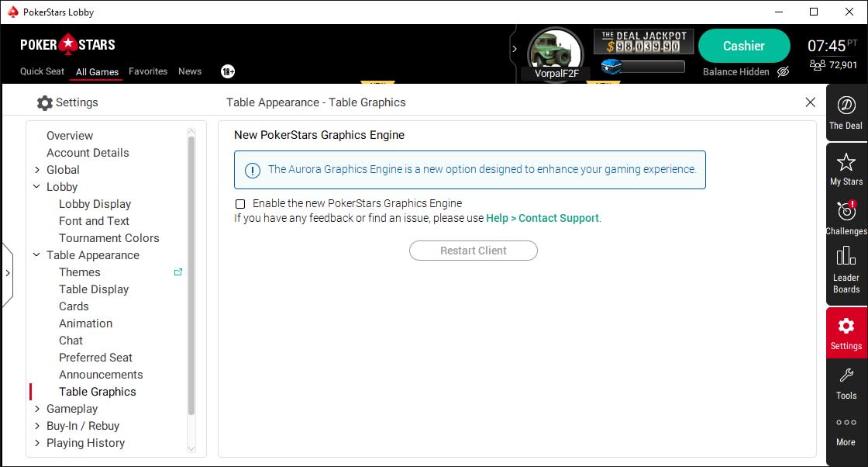Open the Help > Contact Support link
Viewport: 868px width, 467px height.
click(x=542, y=218)
